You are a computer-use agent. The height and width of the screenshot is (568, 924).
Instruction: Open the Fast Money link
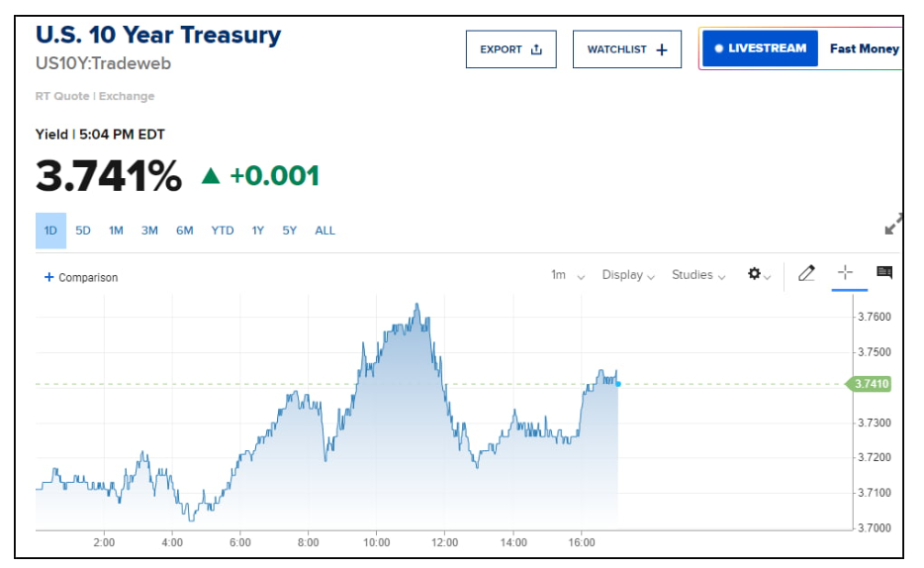[864, 48]
